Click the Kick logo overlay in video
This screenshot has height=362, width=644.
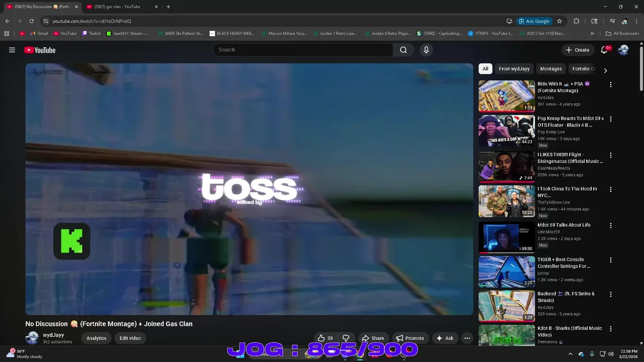coord(72,241)
